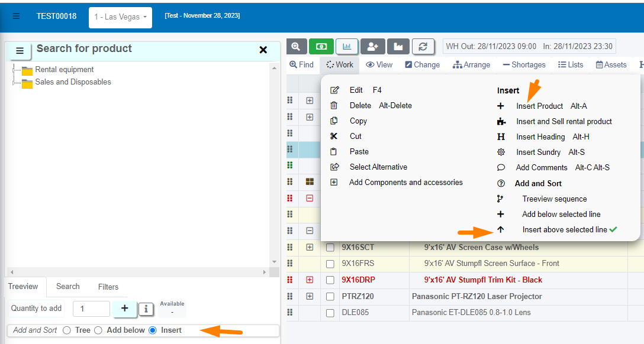This screenshot has height=344, width=644.
Task: Open the hamburger menu in blue header
Action: tap(17, 17)
